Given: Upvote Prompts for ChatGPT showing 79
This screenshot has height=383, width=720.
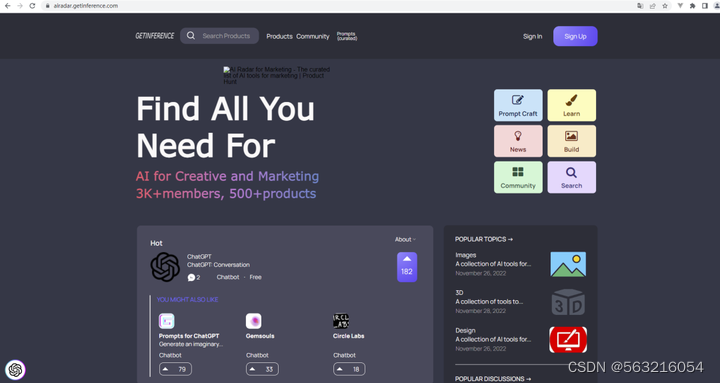Looking at the screenshot, I should point(175,369).
